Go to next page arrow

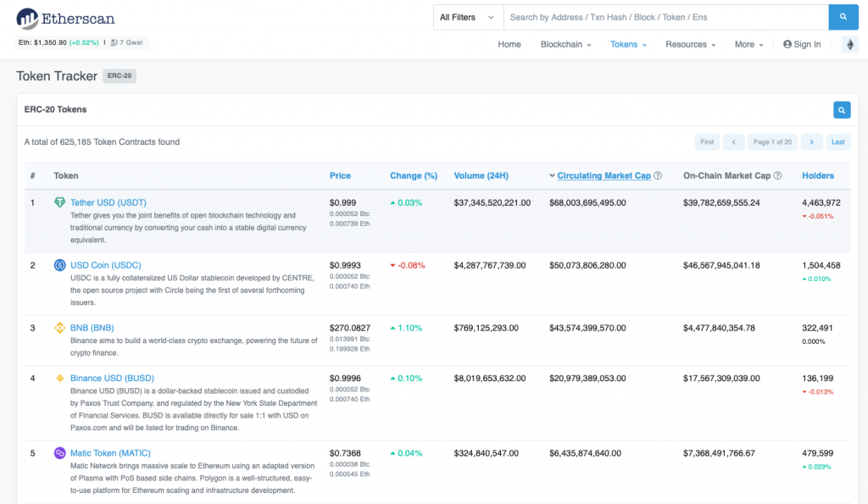click(x=811, y=142)
